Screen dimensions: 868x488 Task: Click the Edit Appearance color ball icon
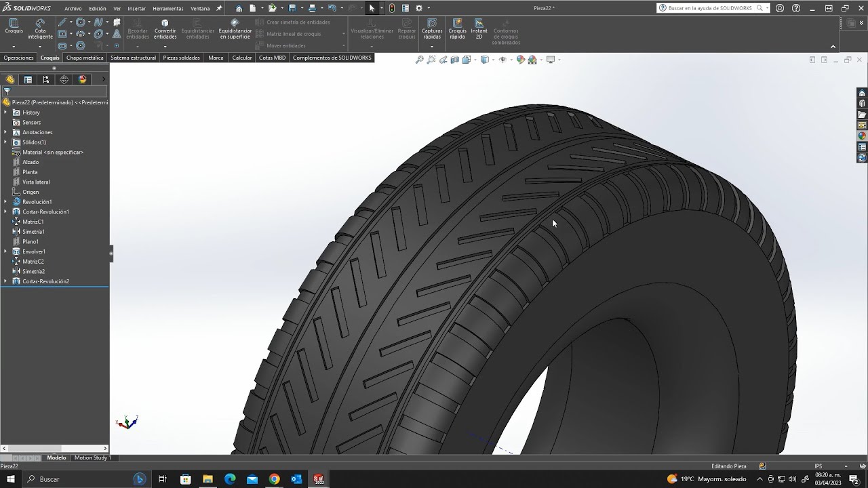coord(520,60)
